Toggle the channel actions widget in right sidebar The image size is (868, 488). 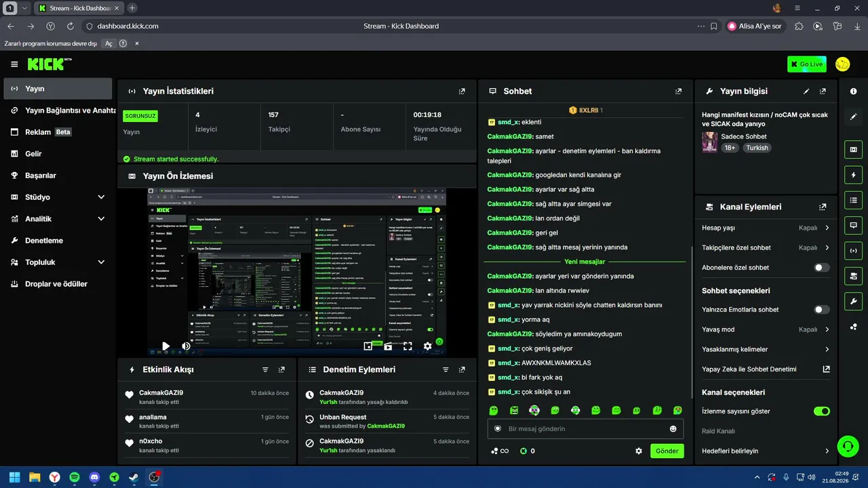coord(853,276)
